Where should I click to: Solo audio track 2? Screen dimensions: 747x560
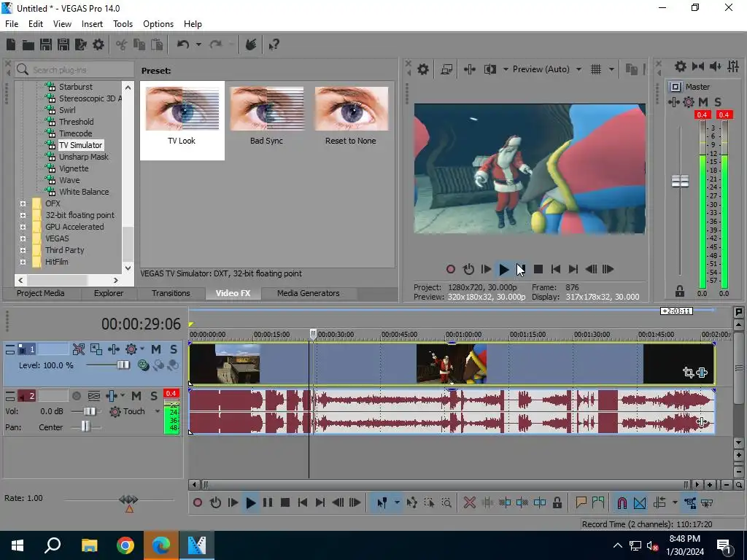[x=153, y=396]
